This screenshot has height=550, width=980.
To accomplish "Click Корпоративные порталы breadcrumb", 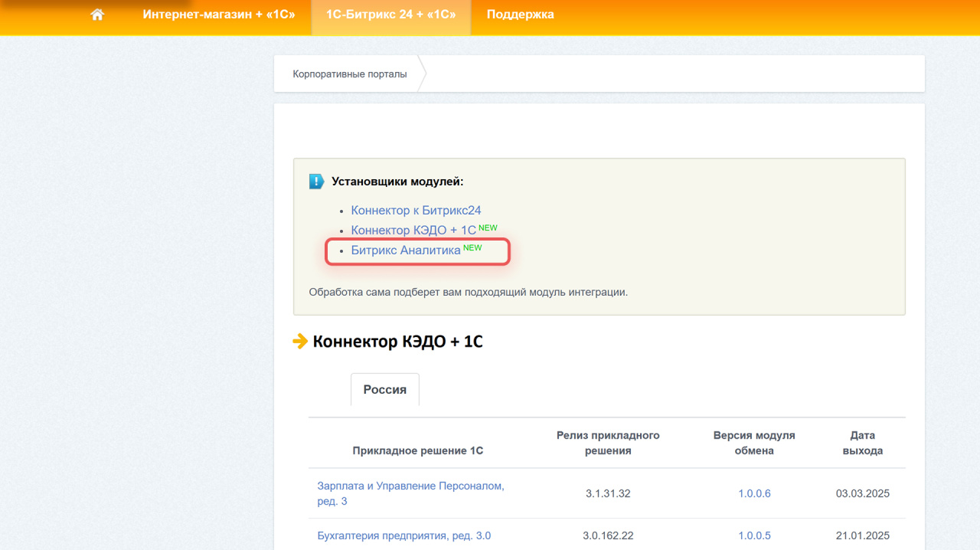I will (x=350, y=74).
